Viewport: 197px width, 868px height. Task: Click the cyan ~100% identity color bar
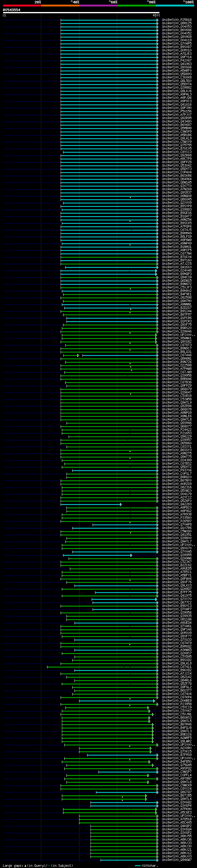tap(175, 6)
